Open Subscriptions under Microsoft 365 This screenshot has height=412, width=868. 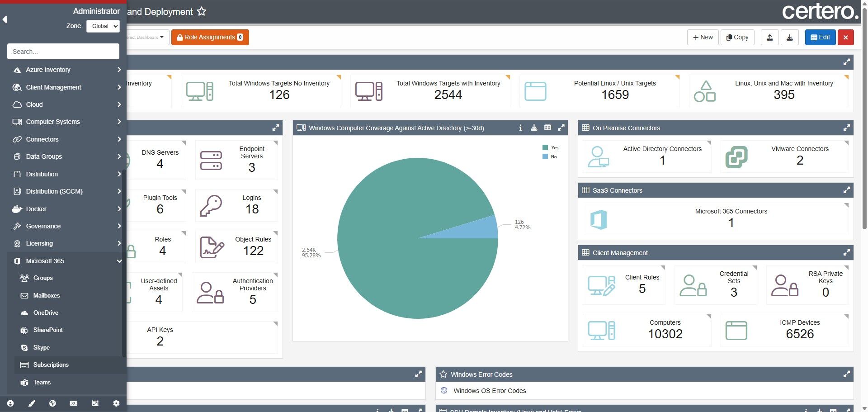tap(70, 365)
